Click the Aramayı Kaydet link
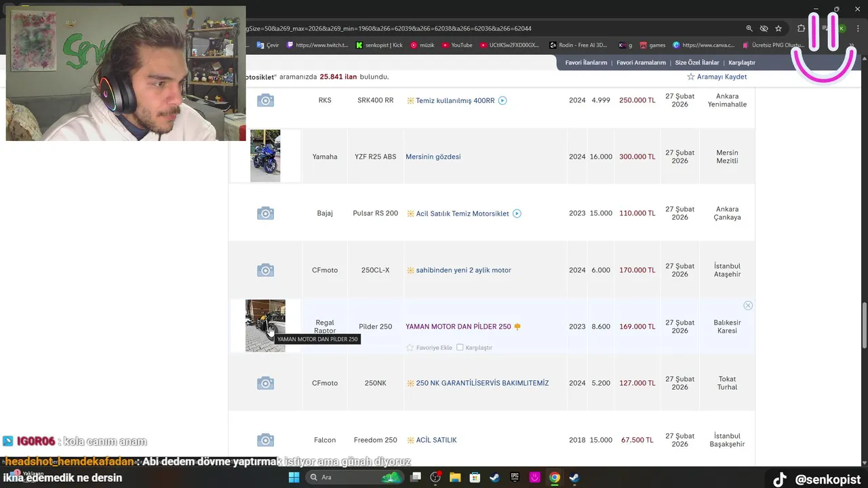The image size is (868, 488). click(x=722, y=77)
